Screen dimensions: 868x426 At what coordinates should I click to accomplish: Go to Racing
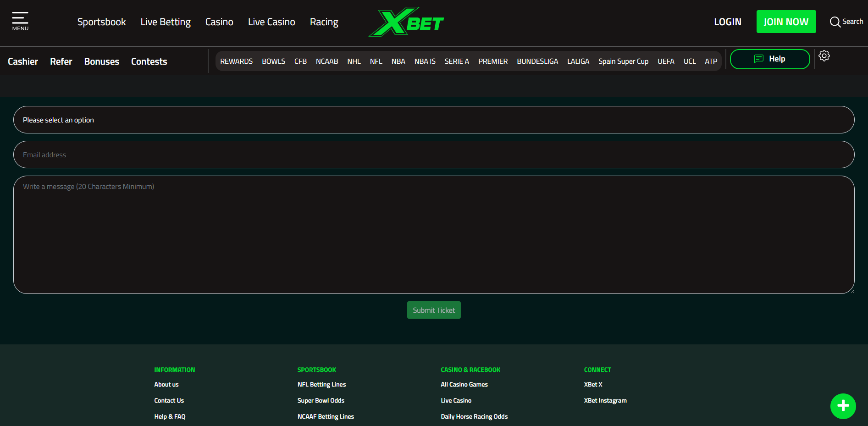(324, 22)
